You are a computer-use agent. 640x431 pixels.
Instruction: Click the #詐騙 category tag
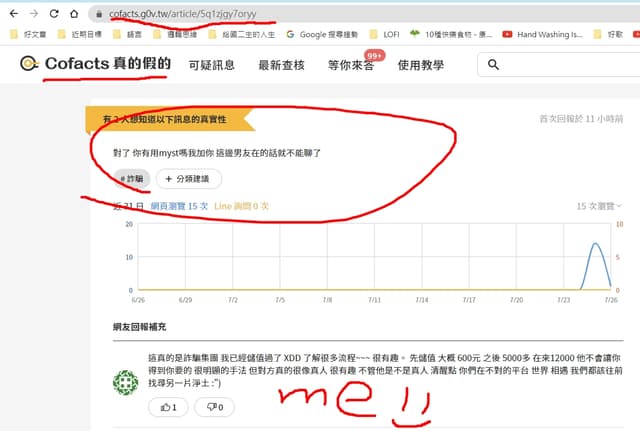tap(132, 179)
